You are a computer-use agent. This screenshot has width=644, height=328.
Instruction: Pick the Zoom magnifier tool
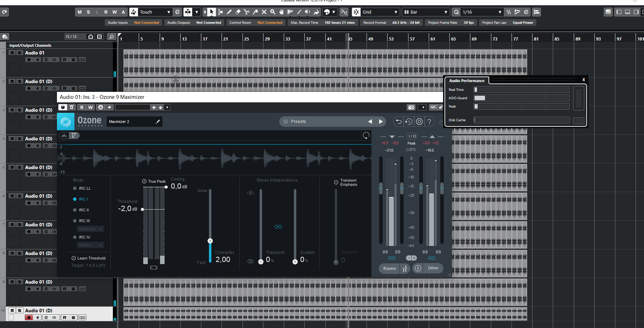[273, 12]
